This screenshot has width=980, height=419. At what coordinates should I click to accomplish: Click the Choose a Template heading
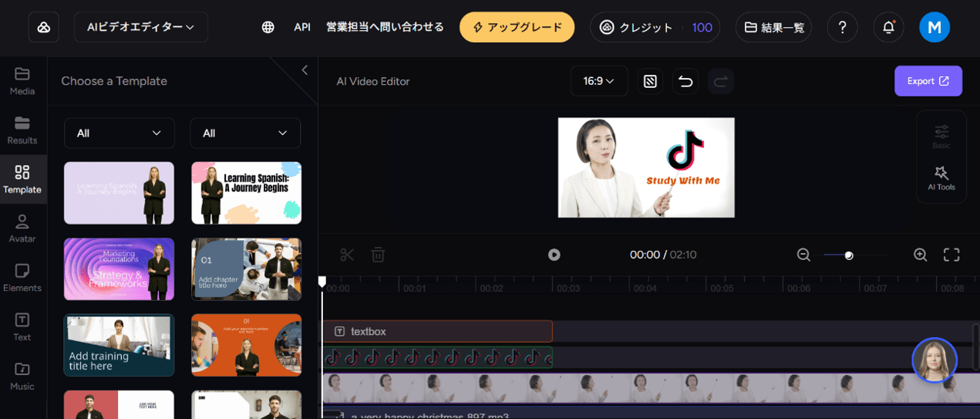114,81
